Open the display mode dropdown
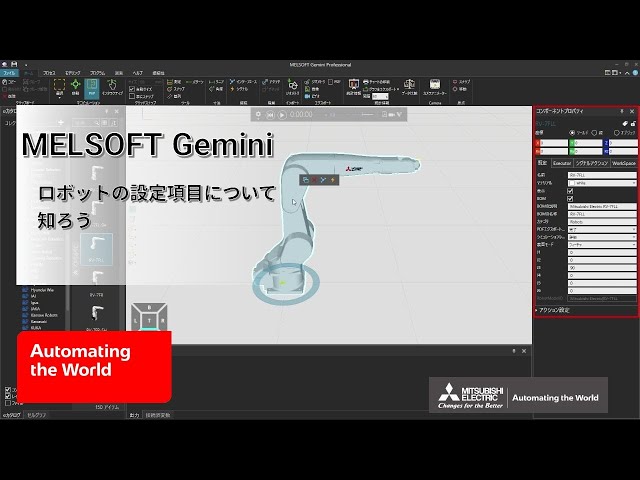640x480 pixels. pyautogui.click(x=602, y=244)
